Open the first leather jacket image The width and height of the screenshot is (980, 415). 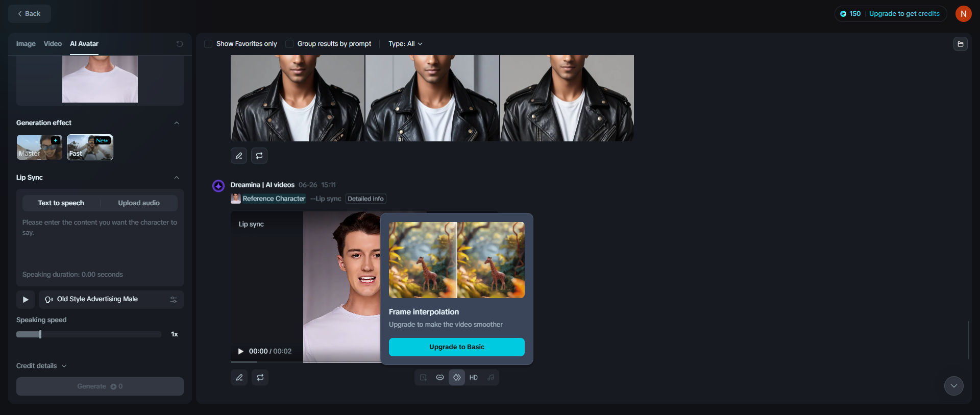298,98
